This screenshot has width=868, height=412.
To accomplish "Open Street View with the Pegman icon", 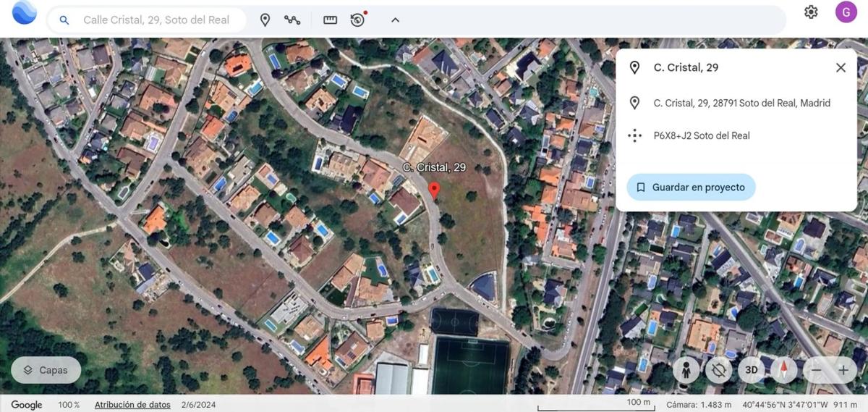I will point(685,370).
